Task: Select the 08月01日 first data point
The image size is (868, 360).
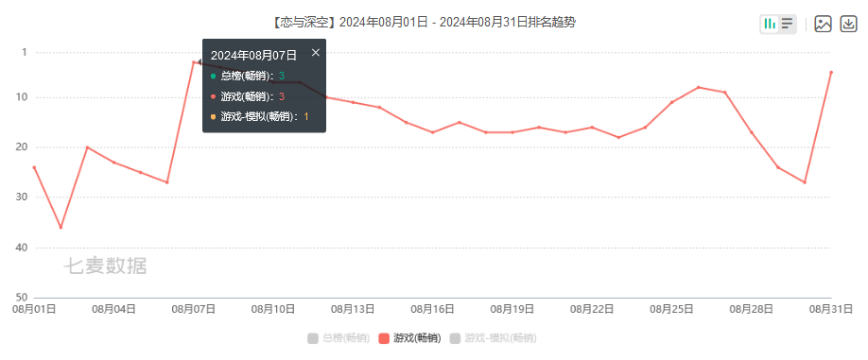Action: (34, 167)
